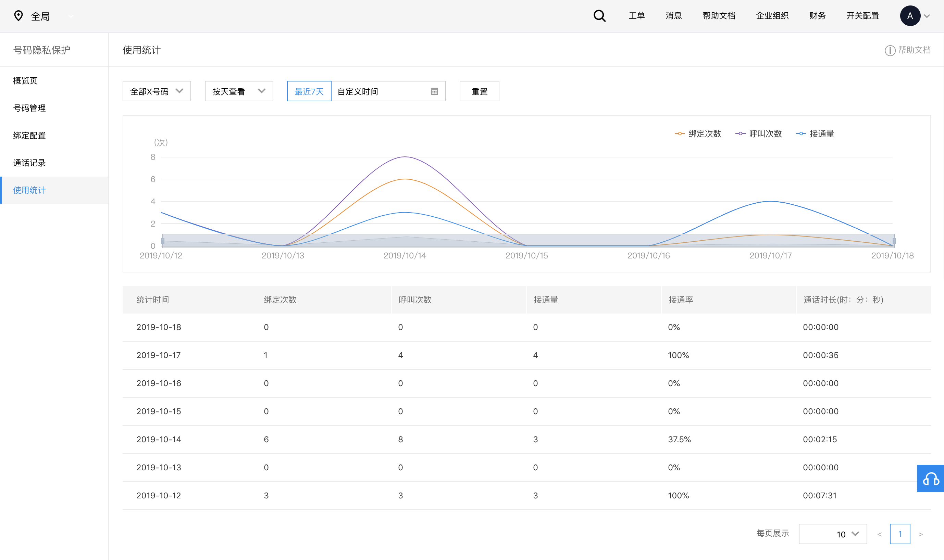The height and width of the screenshot is (560, 944).
Task: Go to previous page arrow
Action: pos(879,534)
